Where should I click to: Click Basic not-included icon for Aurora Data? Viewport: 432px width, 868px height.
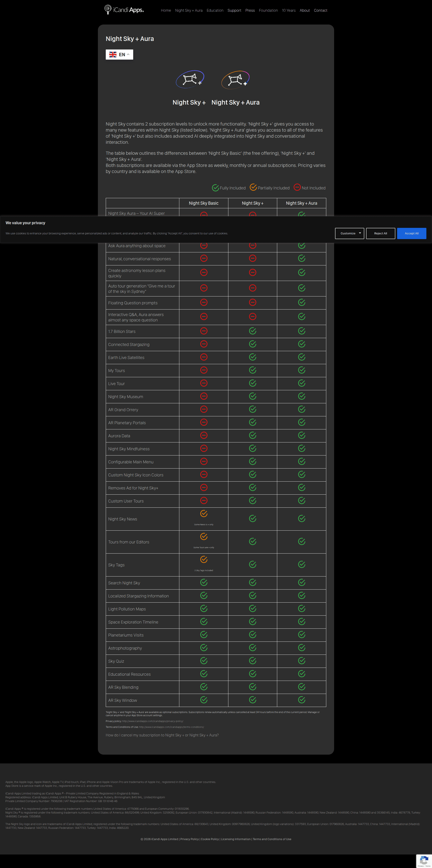click(x=204, y=435)
